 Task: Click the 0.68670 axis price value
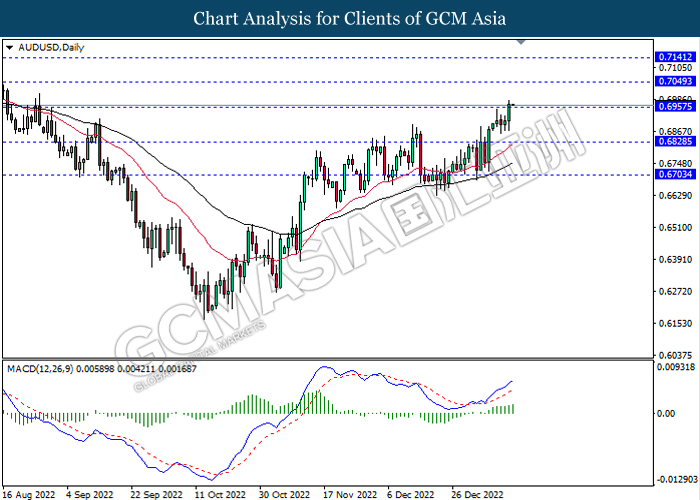point(675,132)
